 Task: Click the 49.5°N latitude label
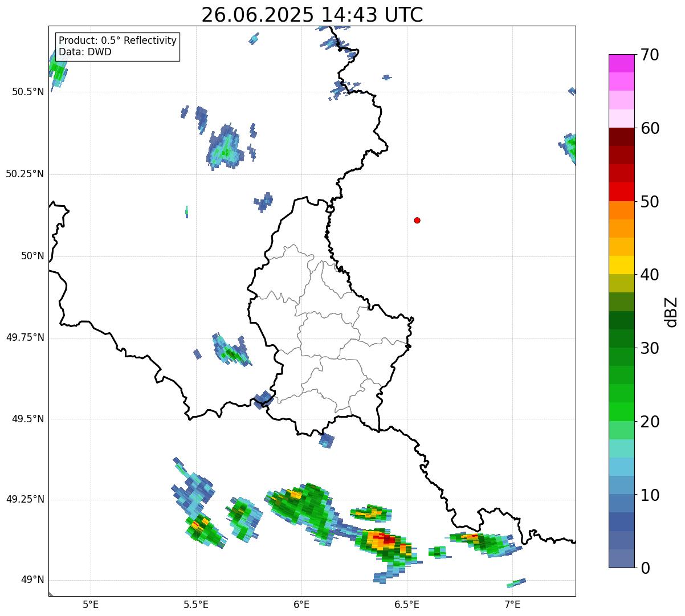(x=28, y=419)
